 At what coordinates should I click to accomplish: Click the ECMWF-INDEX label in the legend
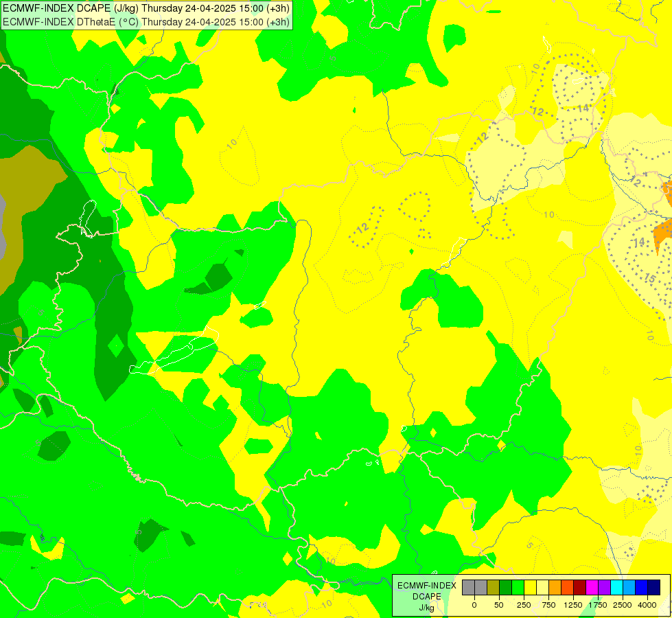click(x=427, y=586)
